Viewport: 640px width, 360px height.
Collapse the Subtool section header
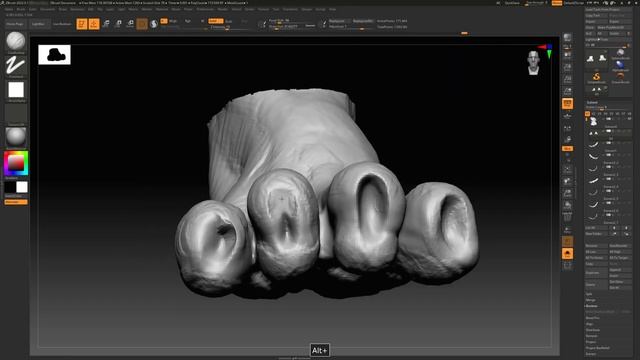click(x=592, y=102)
